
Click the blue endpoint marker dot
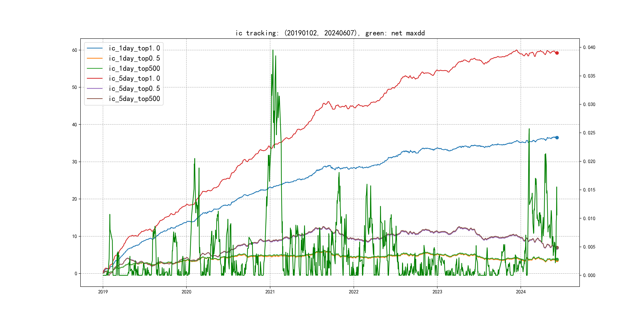tap(557, 138)
